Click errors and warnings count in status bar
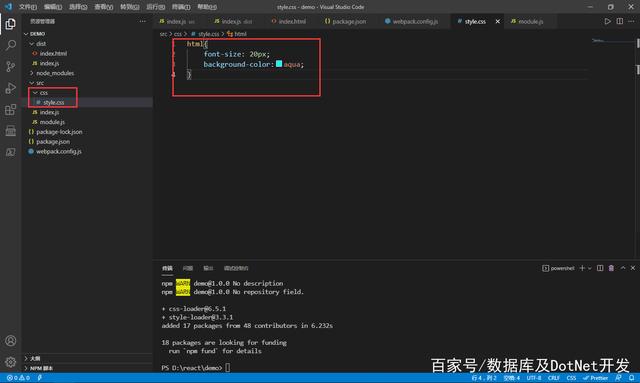Image resolution: width=640 pixels, height=383 pixels. click(x=18, y=378)
